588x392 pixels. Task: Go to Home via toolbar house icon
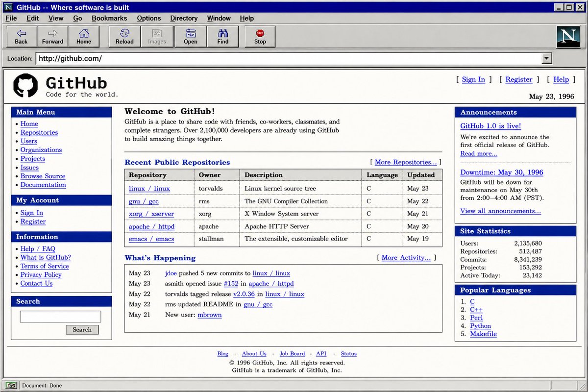tap(84, 36)
